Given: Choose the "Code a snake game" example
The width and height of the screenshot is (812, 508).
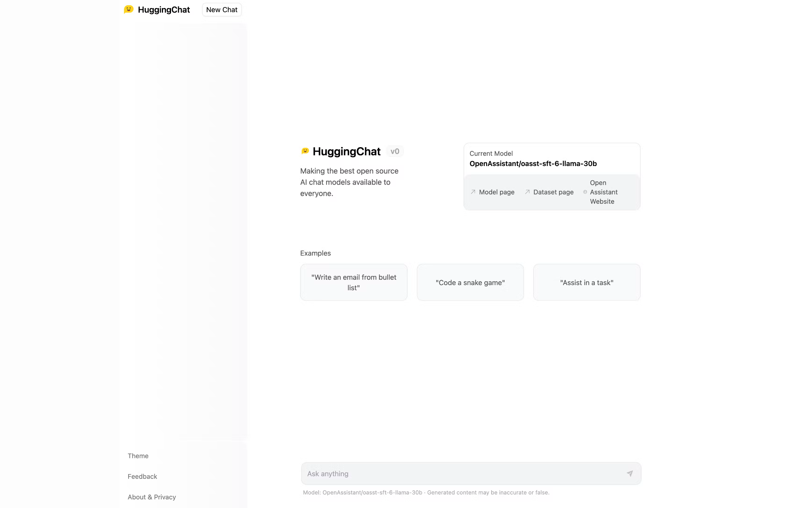Looking at the screenshot, I should click(x=470, y=282).
